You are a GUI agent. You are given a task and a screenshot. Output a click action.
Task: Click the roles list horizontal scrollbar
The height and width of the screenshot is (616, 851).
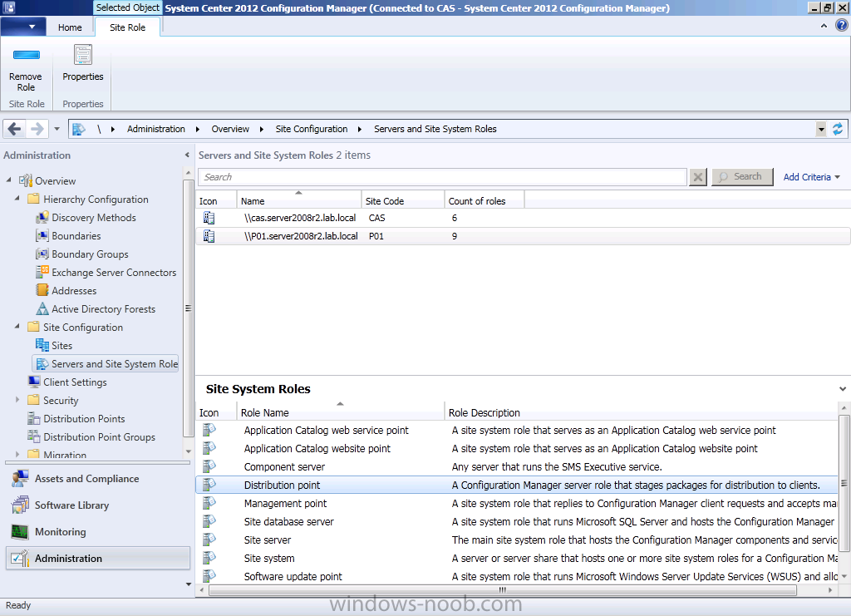point(503,589)
